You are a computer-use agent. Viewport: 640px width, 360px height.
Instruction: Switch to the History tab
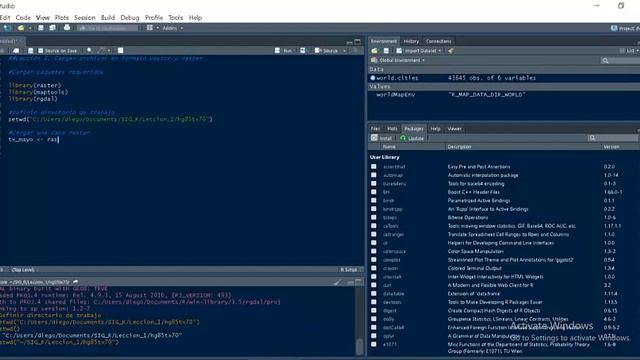click(x=411, y=41)
